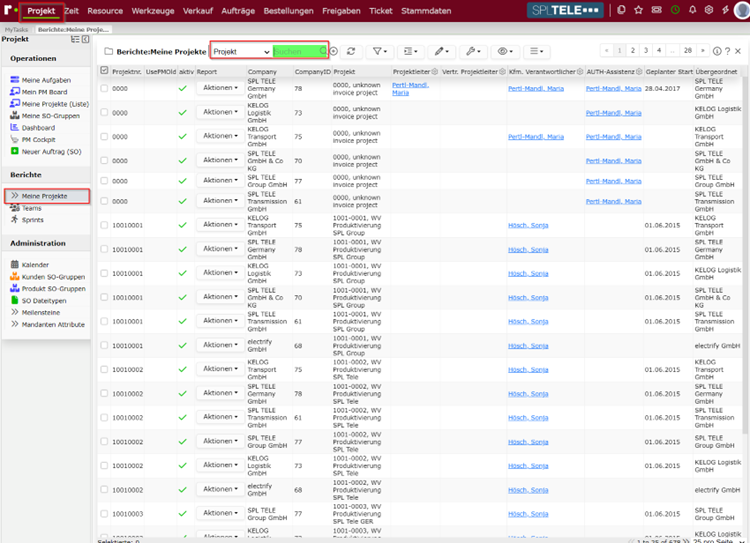Viewport: 750px width, 543px height.
Task: Check the 10010001 row for electrify GmbH
Action: pos(104,345)
